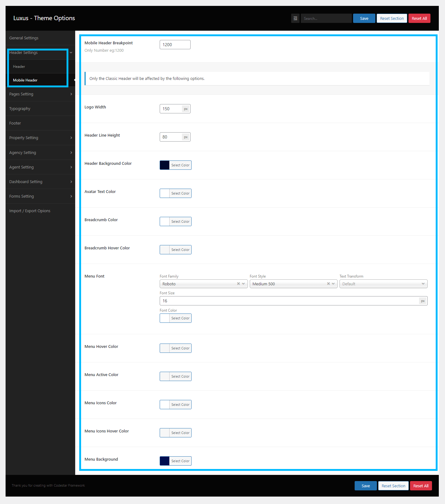The image size is (445, 504).
Task: Select the Header submenu item
Action: [x=19, y=67]
